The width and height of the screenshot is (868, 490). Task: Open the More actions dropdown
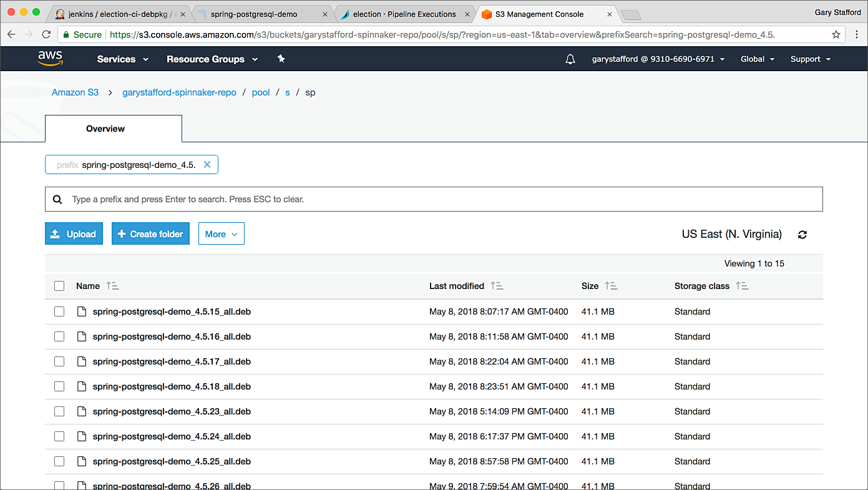(221, 234)
